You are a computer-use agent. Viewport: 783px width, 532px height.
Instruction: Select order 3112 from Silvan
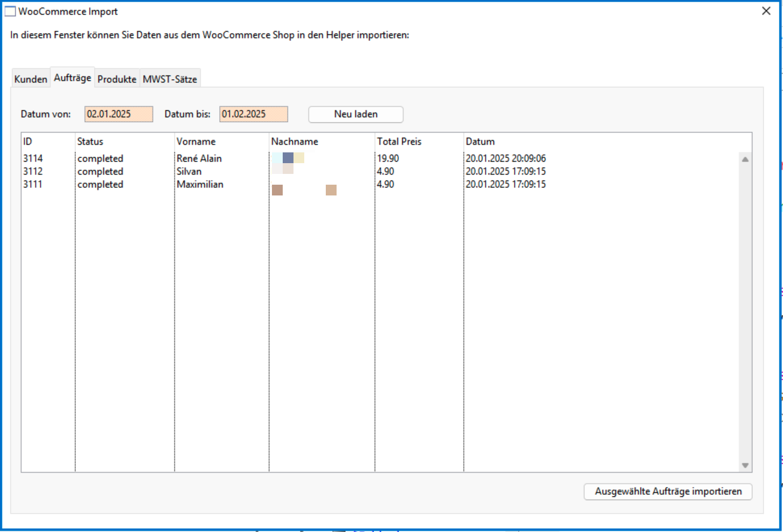33,171
